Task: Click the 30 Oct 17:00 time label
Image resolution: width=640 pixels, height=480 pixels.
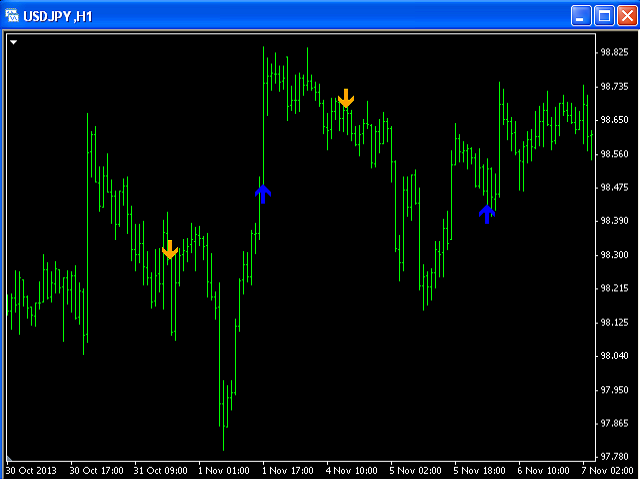Action: pos(96,471)
